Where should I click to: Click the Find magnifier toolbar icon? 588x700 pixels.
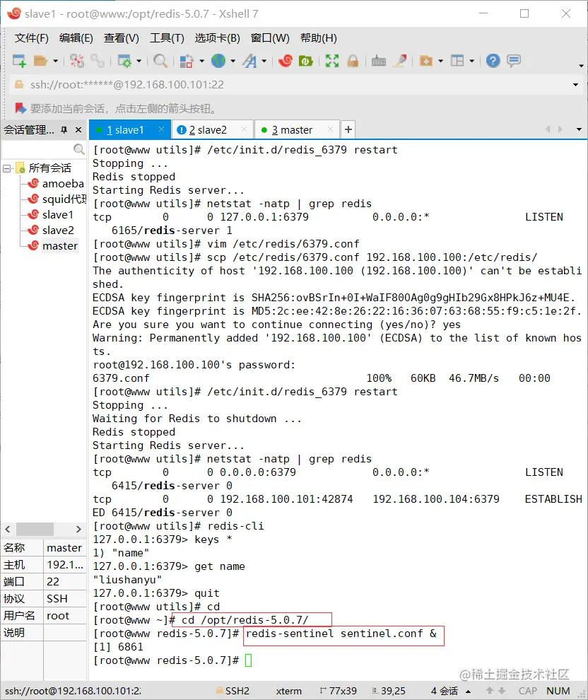point(160,61)
